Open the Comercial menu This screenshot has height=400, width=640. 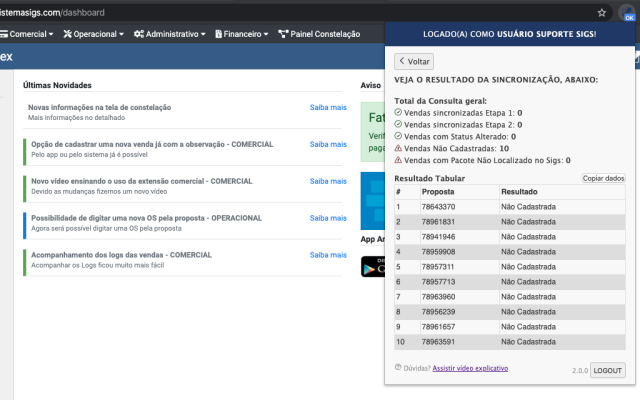[27, 34]
